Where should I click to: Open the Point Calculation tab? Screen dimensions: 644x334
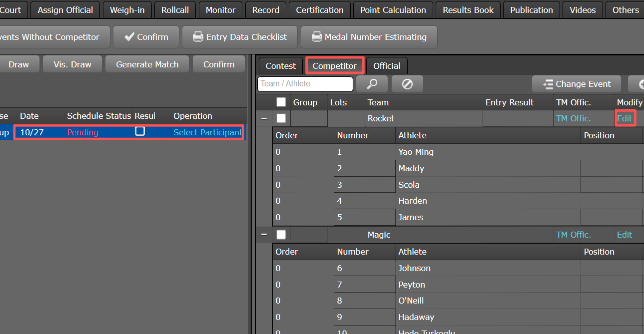click(393, 10)
